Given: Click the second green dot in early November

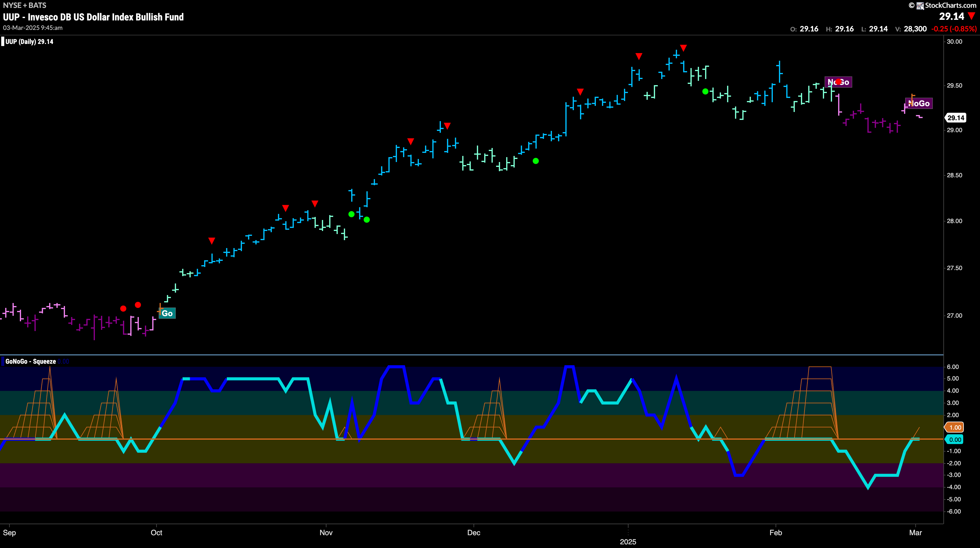Looking at the screenshot, I should [x=367, y=220].
